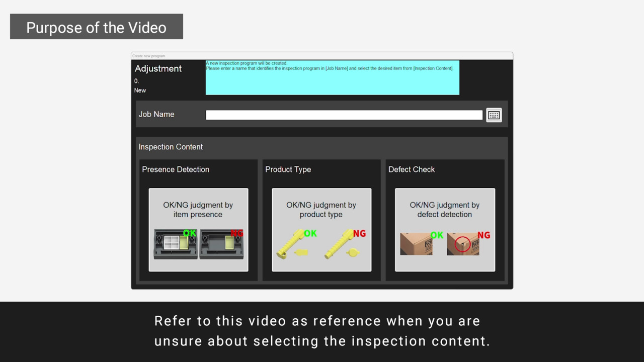Click the OK tray image with white items

click(175, 244)
